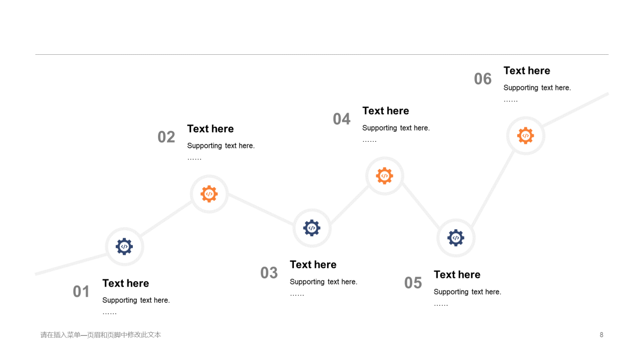Viewport: 644px width, 362px height.
Task: Select the number 03 label
Action: tap(269, 273)
